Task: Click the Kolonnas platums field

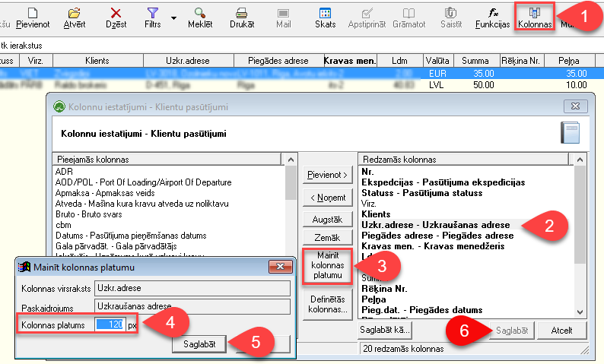Action: 110,324
